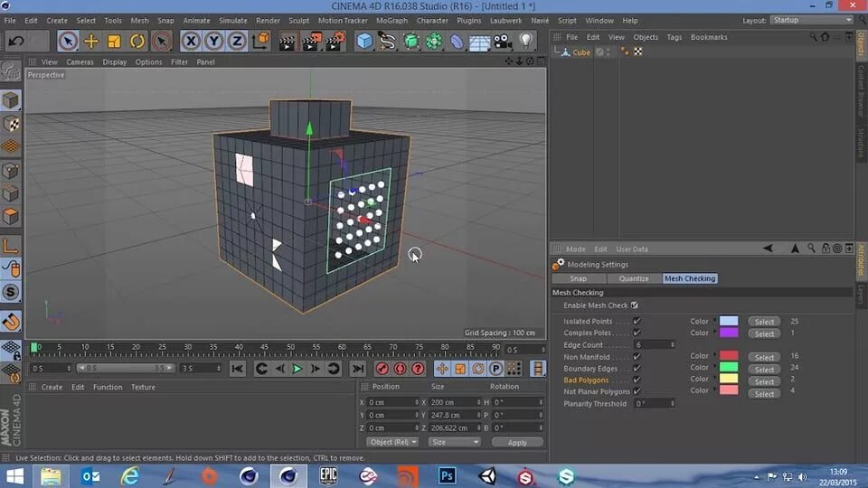Image resolution: width=868 pixels, height=488 pixels.
Task: Click Select button for Non Manifold
Action: (x=765, y=358)
